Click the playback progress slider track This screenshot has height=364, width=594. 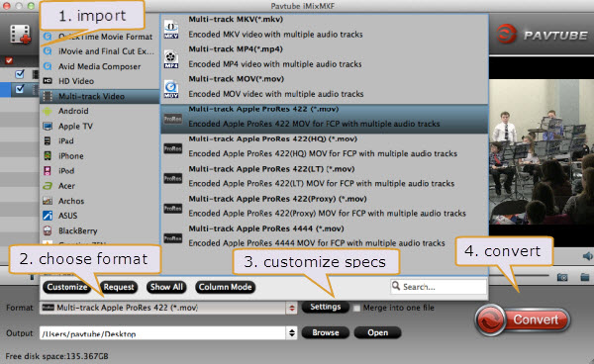pyautogui.click(x=531, y=275)
